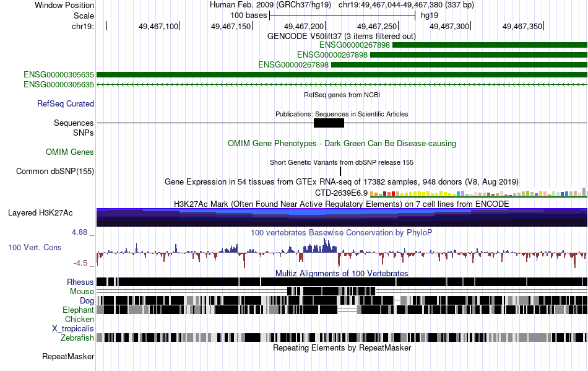
Task: Open the OMIM Gene Phenotypes track title
Action: coord(342,143)
